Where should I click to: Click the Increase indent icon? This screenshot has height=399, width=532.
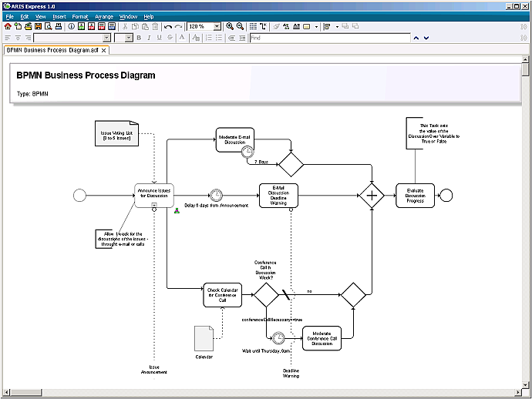pos(242,38)
